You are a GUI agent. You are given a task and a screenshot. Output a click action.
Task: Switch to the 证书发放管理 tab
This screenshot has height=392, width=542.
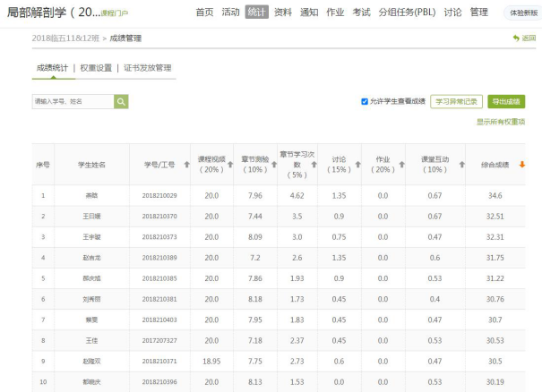point(148,68)
